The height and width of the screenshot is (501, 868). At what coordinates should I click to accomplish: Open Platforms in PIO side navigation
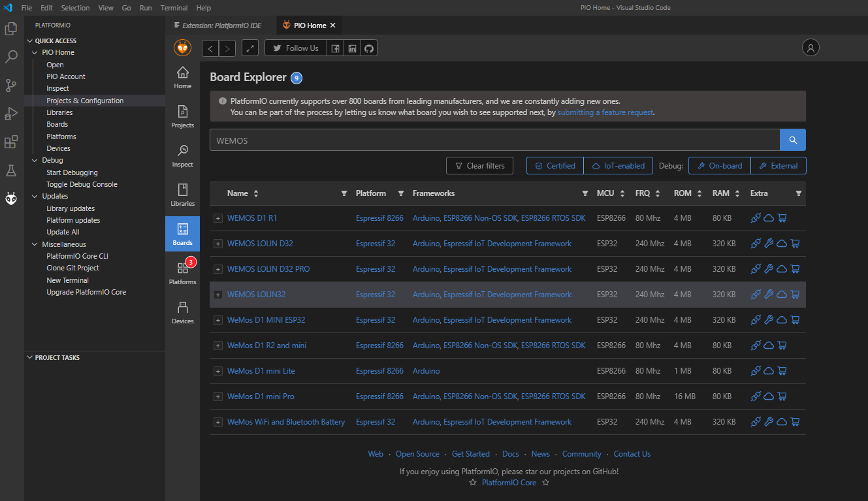tap(183, 273)
